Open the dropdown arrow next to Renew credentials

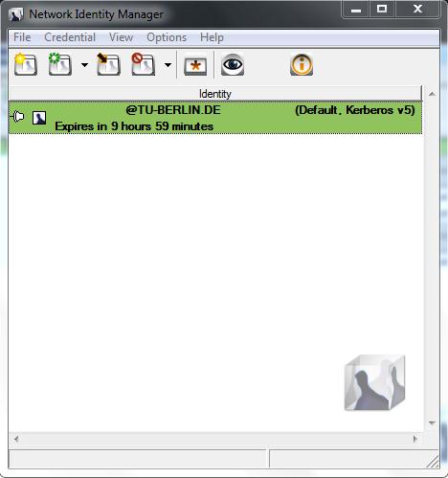click(x=84, y=65)
